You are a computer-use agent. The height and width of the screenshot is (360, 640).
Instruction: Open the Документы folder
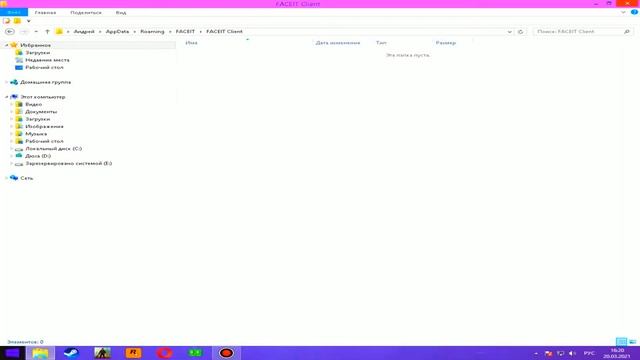(x=41, y=112)
